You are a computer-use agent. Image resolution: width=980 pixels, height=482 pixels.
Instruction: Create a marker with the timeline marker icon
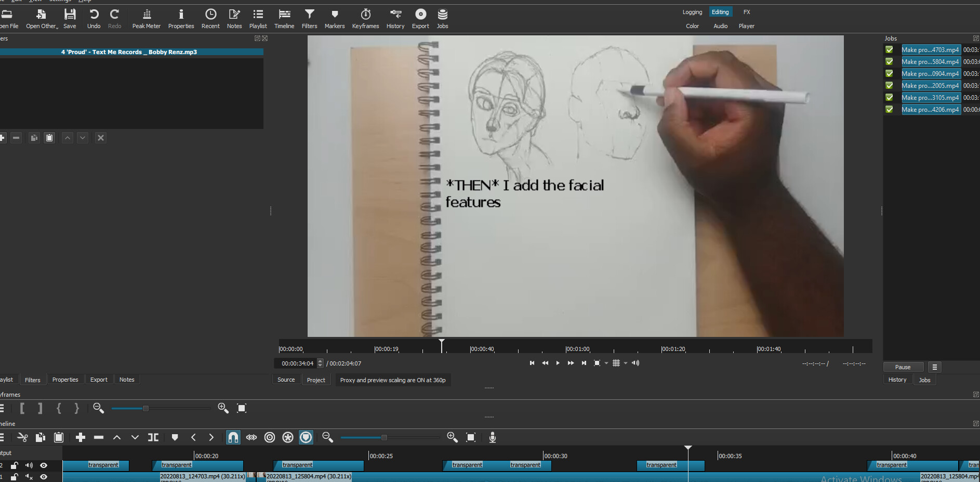pyautogui.click(x=175, y=437)
